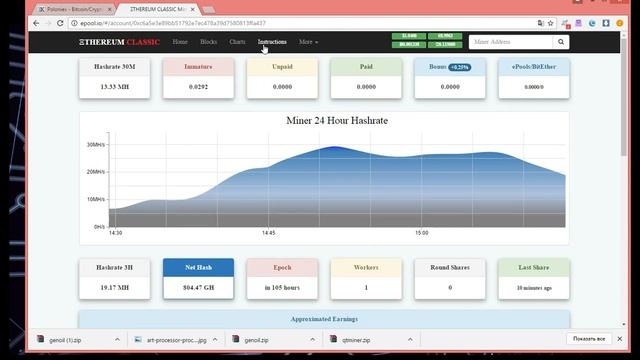Open a new tab button

(x=209, y=10)
